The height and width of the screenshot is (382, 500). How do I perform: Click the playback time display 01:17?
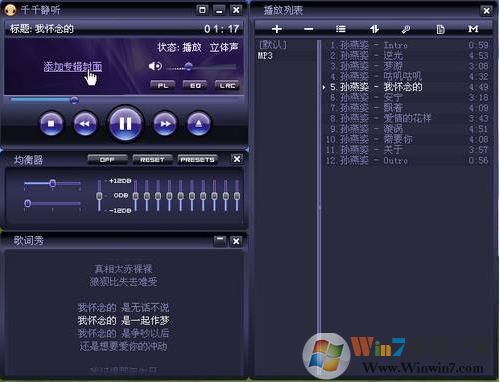point(222,29)
